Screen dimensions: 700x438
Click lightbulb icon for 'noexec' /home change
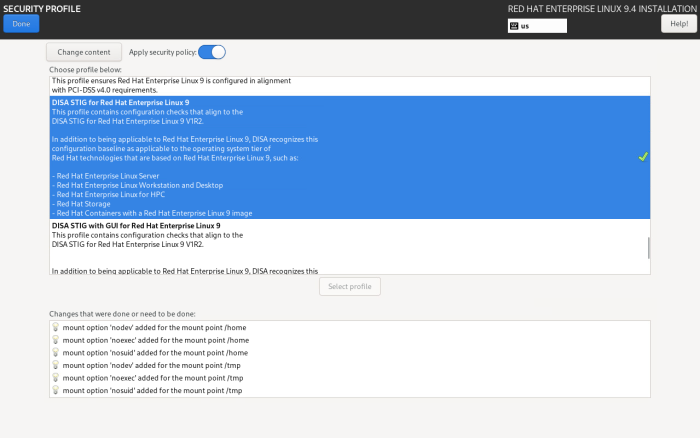55,340
